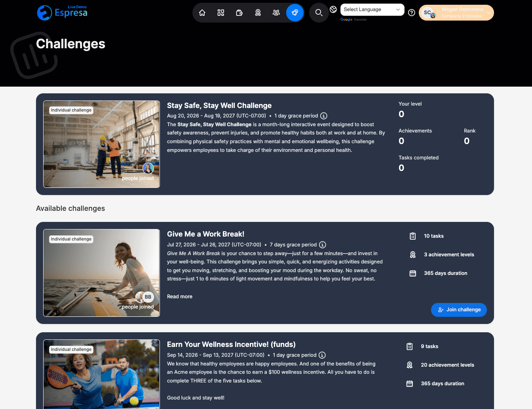Click the globe translate icon
Image resolution: width=532 pixels, height=409 pixels.
click(x=333, y=9)
